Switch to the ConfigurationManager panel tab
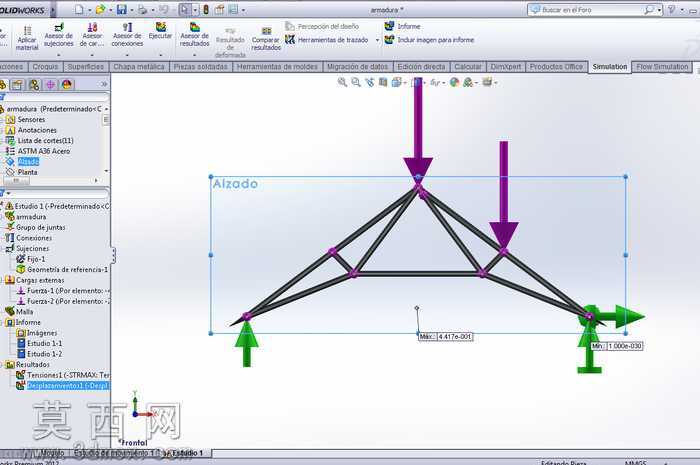Screen dimensions: 700x465 tap(34, 84)
